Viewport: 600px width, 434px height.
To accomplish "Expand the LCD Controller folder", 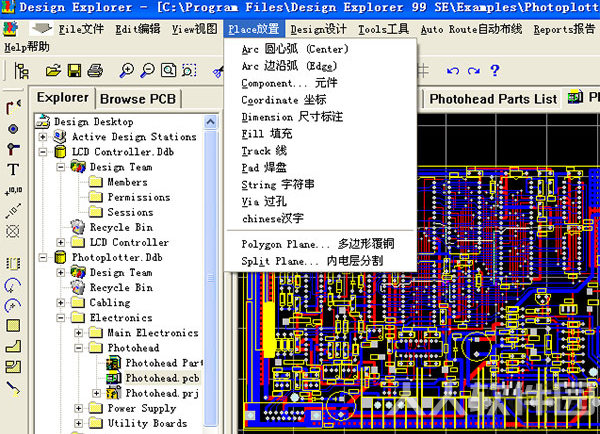I will click(60, 242).
